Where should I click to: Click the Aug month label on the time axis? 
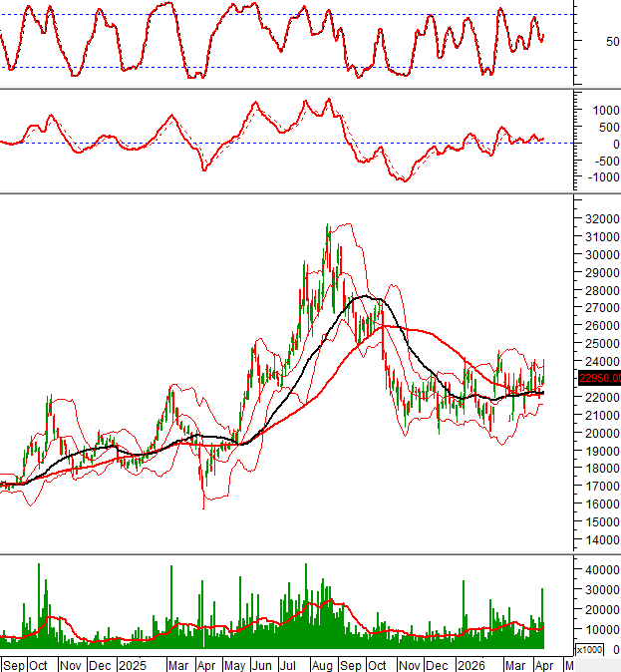click(x=322, y=664)
